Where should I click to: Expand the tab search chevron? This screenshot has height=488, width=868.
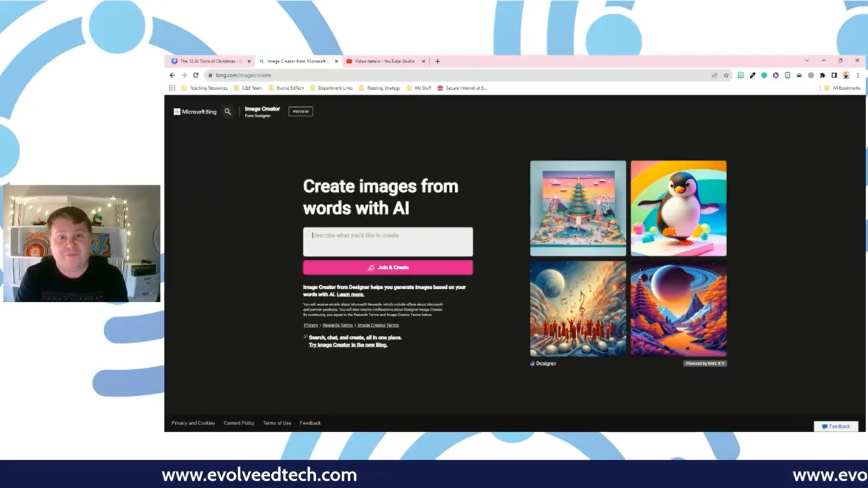click(807, 61)
